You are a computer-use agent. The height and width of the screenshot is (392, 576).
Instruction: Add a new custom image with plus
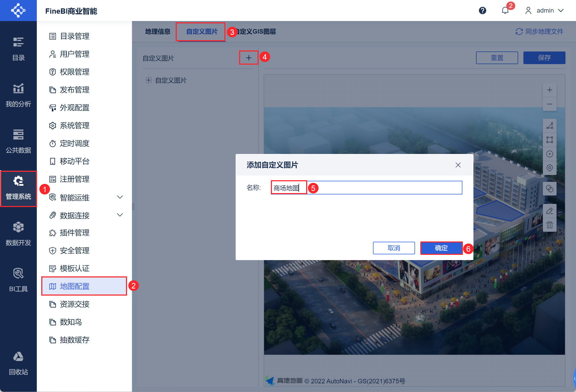coord(249,58)
